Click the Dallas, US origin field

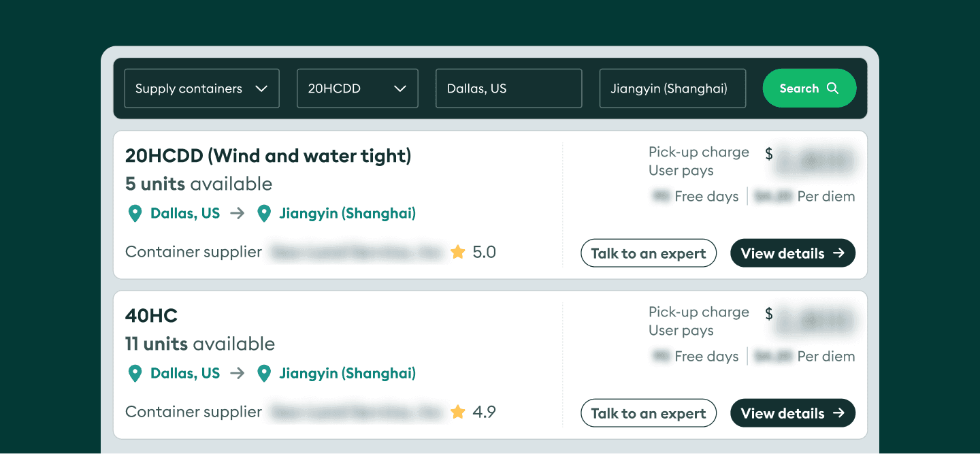click(508, 88)
